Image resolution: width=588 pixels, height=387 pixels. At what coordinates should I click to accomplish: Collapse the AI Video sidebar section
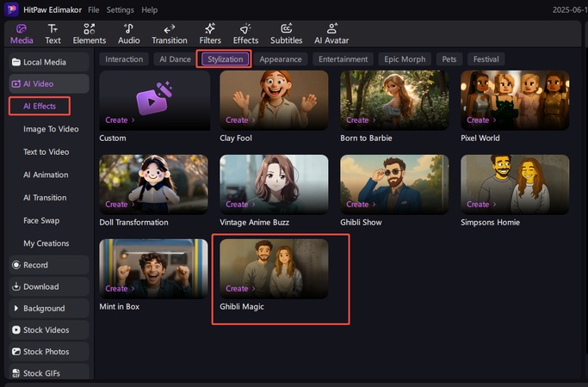(x=49, y=83)
